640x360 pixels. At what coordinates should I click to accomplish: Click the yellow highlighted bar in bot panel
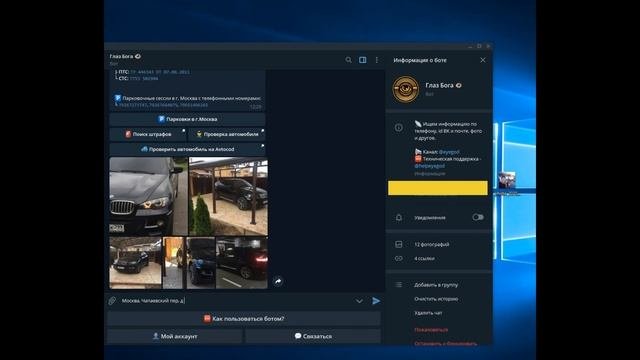(x=438, y=188)
